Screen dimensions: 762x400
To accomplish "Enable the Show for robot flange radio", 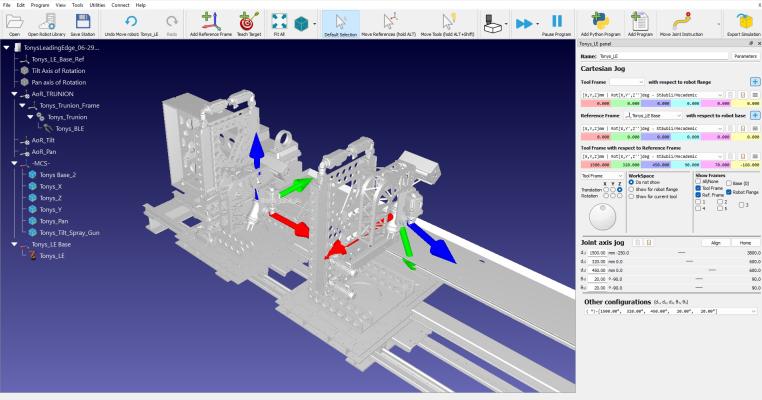I will 631,190.
